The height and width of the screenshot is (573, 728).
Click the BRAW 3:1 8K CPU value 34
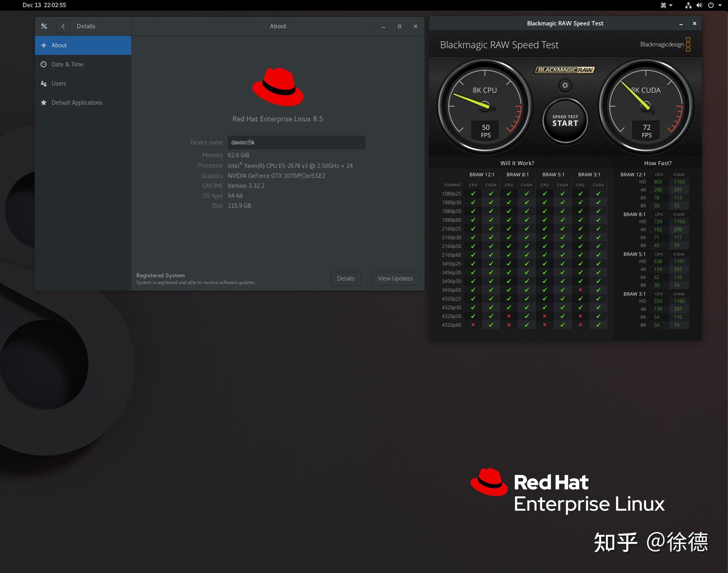657,325
